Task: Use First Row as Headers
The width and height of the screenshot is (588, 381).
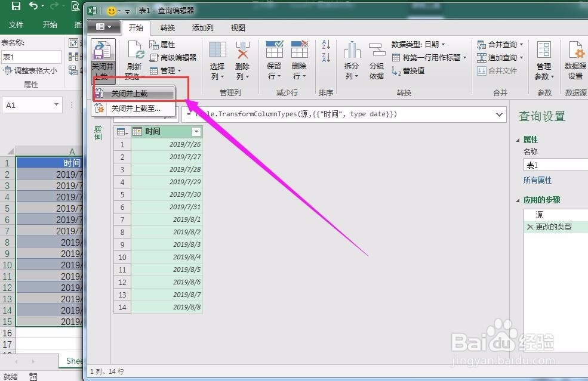Action: (429, 58)
